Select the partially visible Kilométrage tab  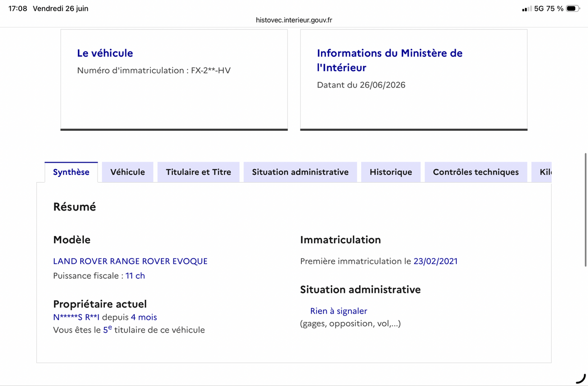tap(541, 172)
